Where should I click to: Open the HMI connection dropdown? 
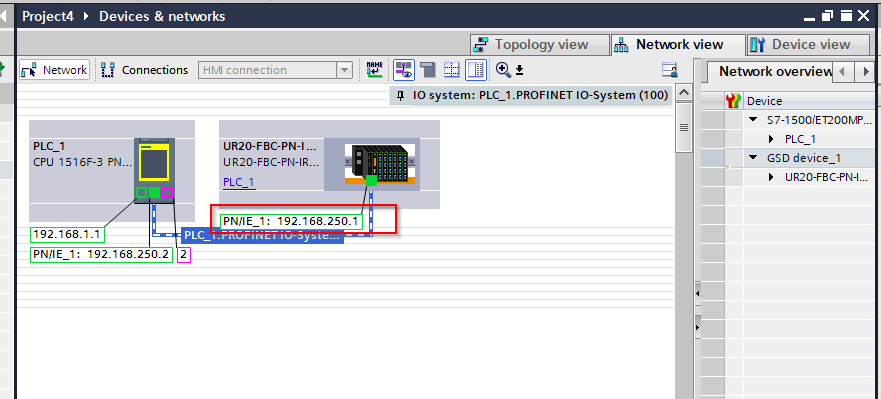pyautogui.click(x=344, y=70)
